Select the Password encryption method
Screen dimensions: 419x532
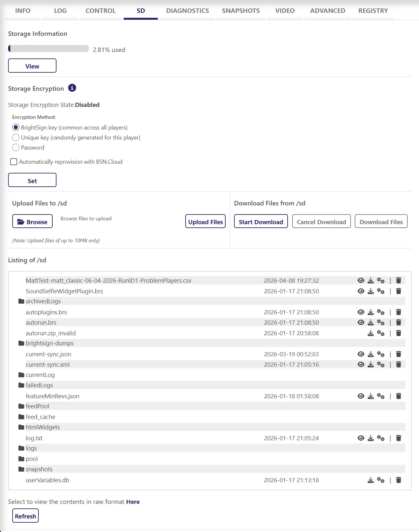[x=16, y=147]
